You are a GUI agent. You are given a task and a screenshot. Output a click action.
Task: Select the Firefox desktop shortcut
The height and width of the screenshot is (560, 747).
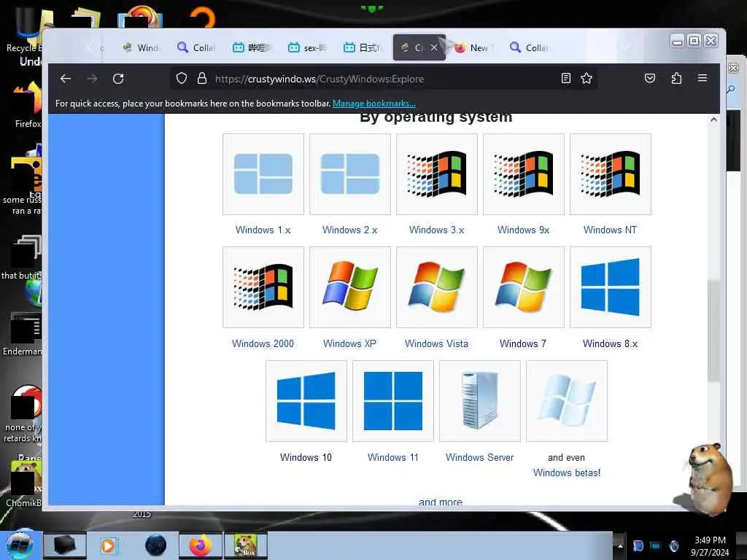coord(28,106)
